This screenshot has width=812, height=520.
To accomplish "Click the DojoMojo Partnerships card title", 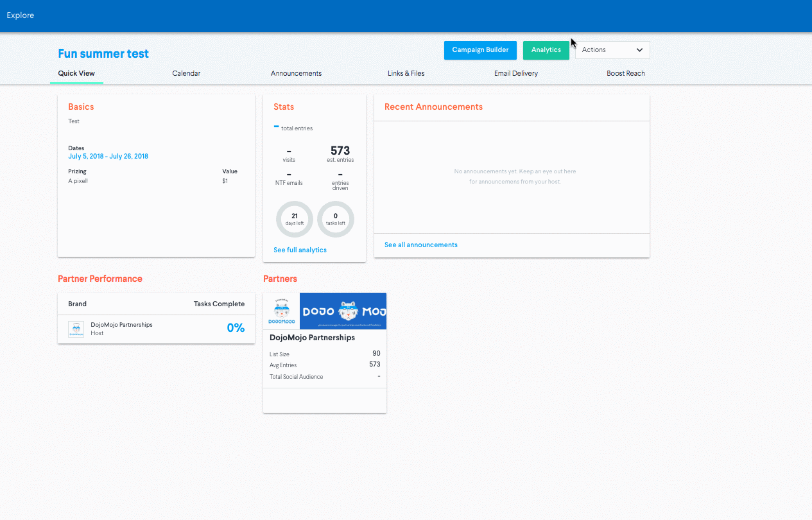I will click(312, 338).
